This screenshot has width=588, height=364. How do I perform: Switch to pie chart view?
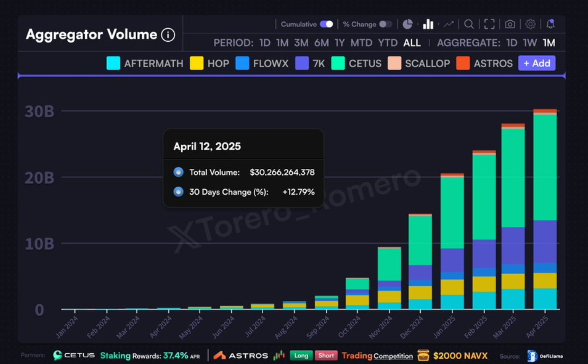pos(407,24)
